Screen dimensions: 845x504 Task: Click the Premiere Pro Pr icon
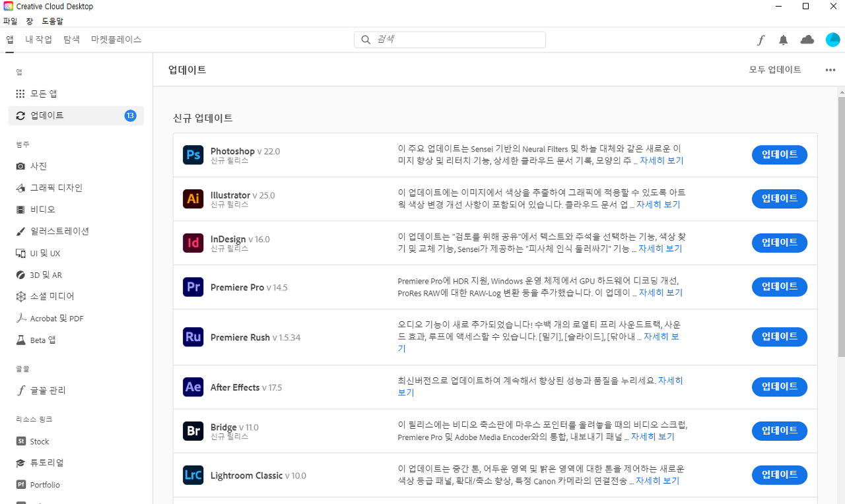click(x=193, y=287)
